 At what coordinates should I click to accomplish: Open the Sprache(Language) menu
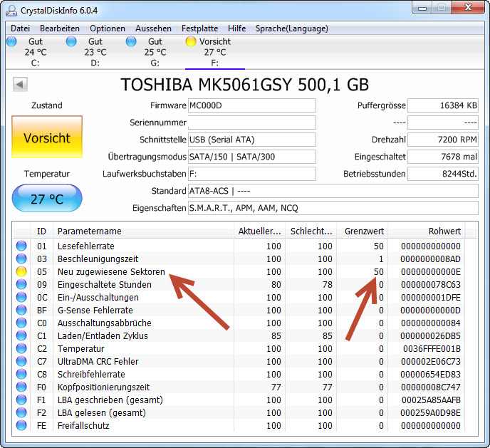292,28
